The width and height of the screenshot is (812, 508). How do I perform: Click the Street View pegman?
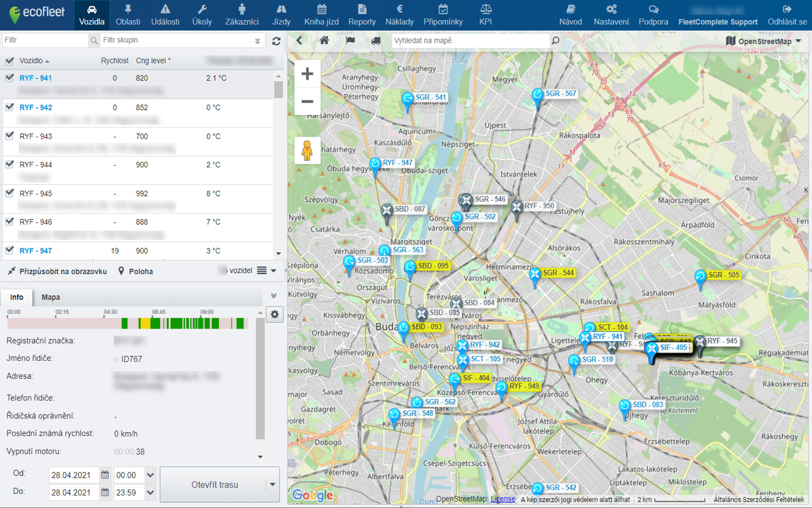tap(307, 151)
